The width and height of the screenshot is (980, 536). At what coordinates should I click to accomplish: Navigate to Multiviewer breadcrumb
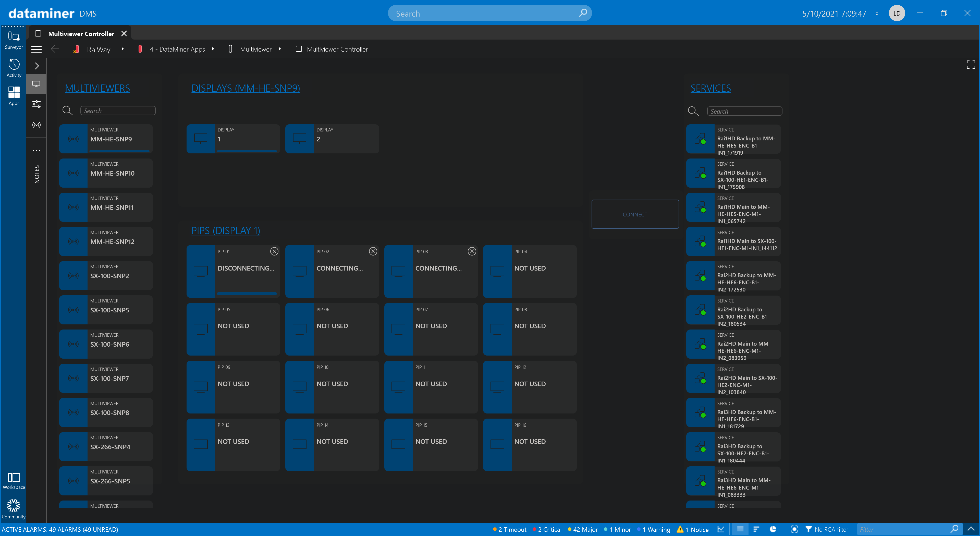[256, 50]
